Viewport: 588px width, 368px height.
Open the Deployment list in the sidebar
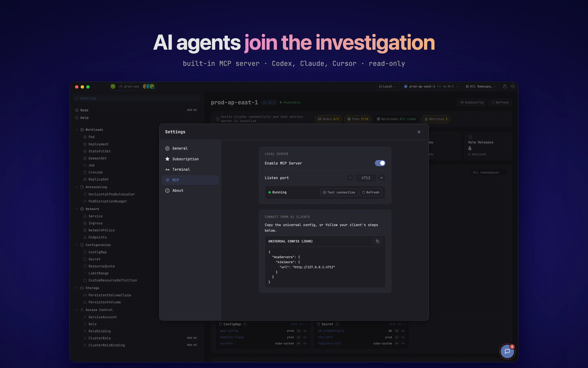98,144
